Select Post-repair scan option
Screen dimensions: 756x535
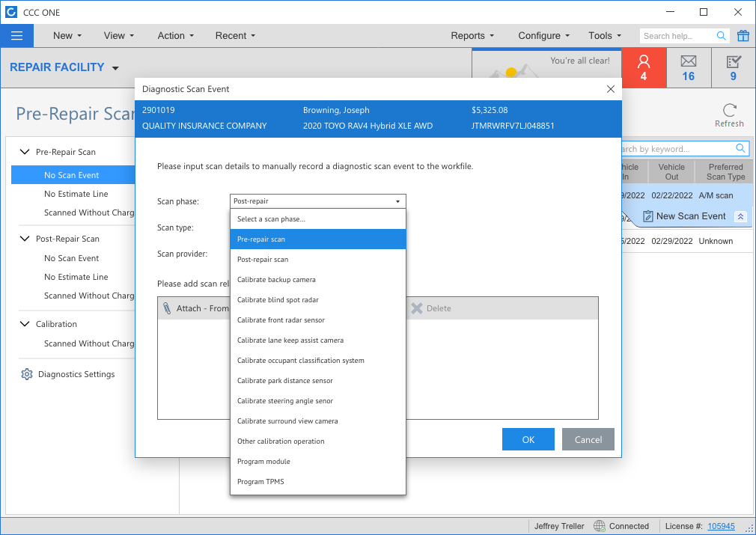[x=317, y=260]
